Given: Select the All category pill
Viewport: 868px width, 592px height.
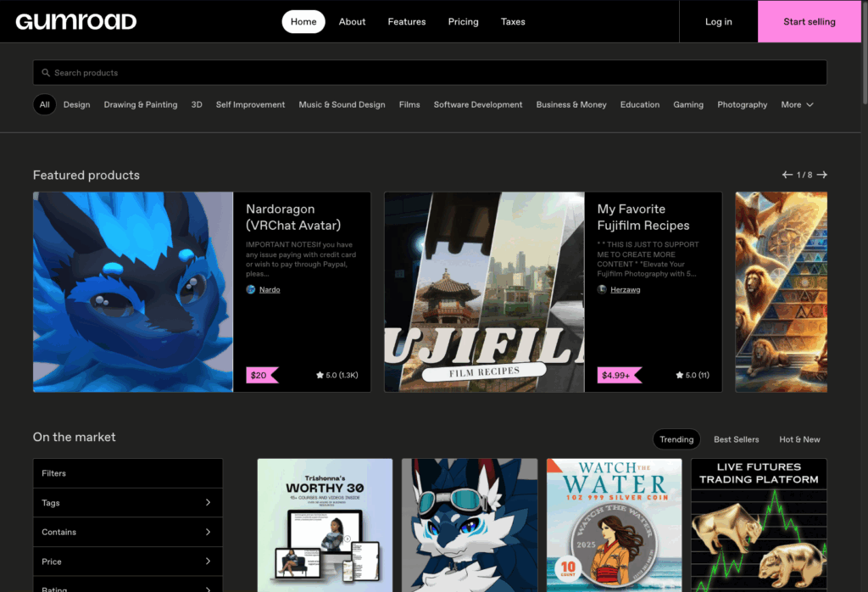Looking at the screenshot, I should 44,104.
